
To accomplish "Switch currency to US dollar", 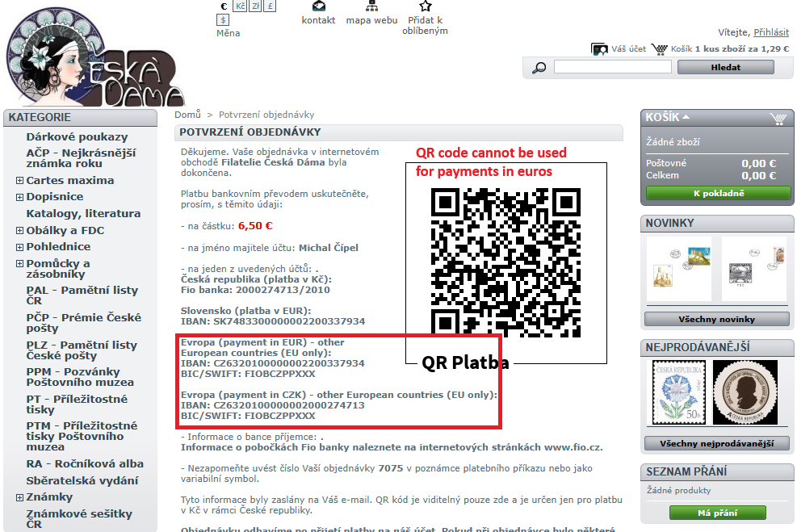I will point(223,19).
